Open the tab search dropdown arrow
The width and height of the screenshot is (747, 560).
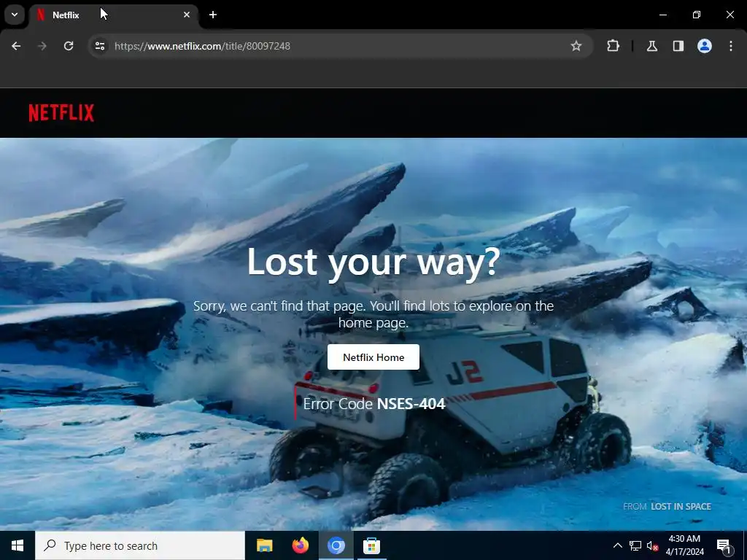tap(15, 15)
